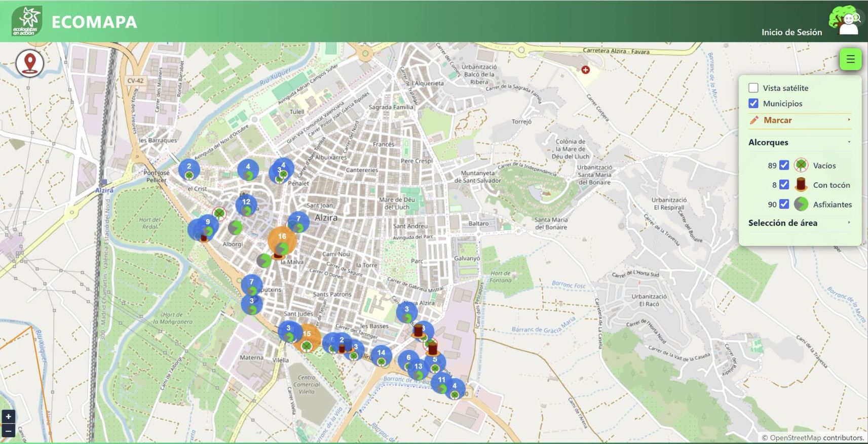Click the Vista satélite label text
The width and height of the screenshot is (868, 444).
(785, 88)
